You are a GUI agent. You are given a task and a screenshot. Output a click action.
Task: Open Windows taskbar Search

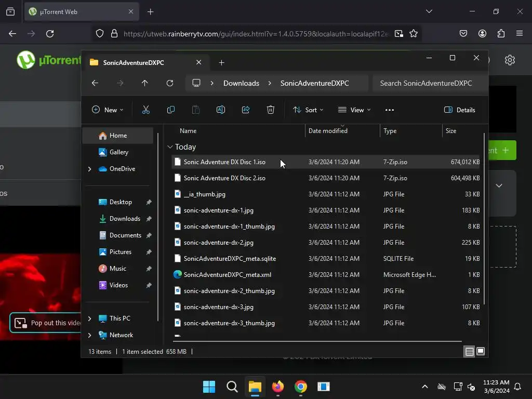[x=232, y=387]
